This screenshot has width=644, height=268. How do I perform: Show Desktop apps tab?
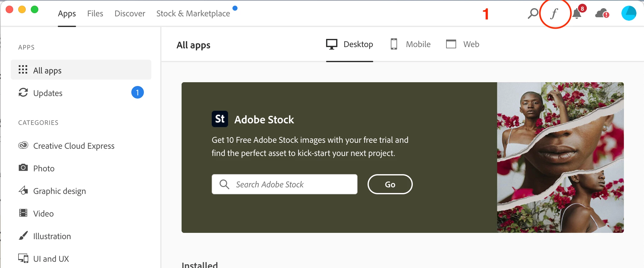pos(350,44)
